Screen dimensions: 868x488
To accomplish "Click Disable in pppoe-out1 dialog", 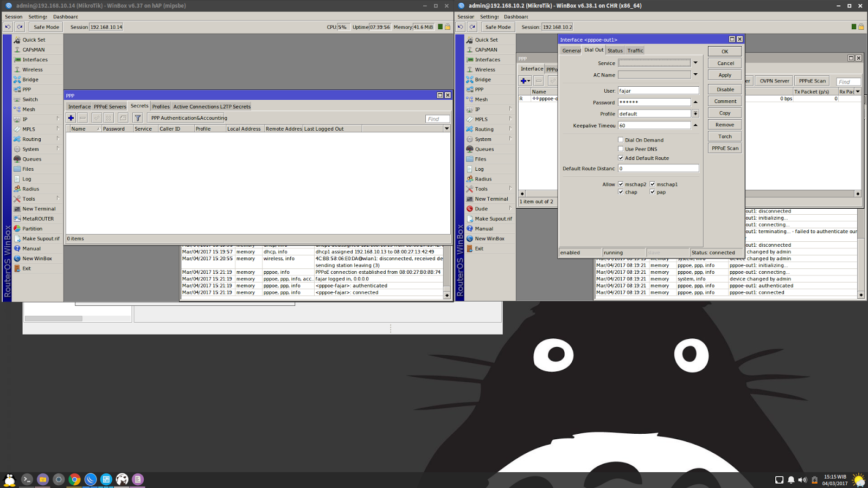I will [725, 89].
